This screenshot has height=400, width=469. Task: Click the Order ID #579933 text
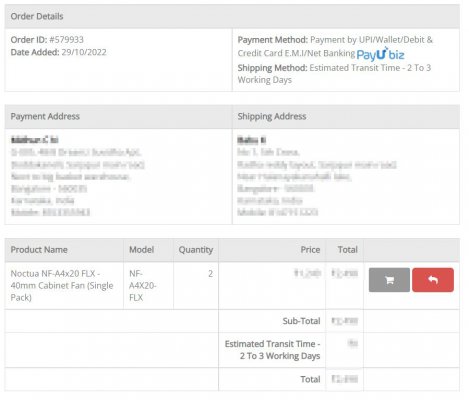47,40
